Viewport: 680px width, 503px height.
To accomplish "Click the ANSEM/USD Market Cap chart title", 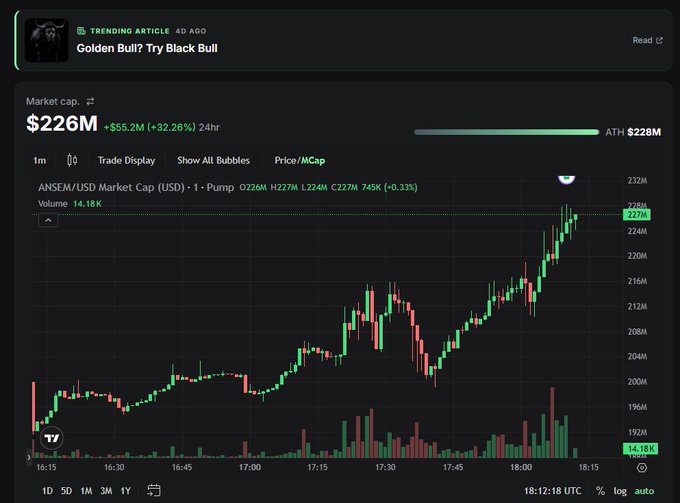I will [x=136, y=187].
